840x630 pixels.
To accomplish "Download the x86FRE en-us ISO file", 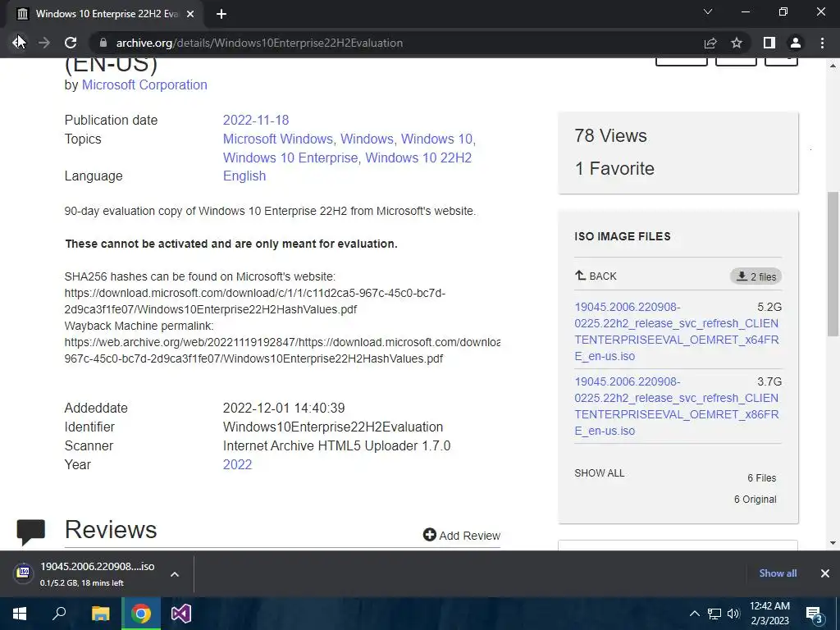I will 677,406.
